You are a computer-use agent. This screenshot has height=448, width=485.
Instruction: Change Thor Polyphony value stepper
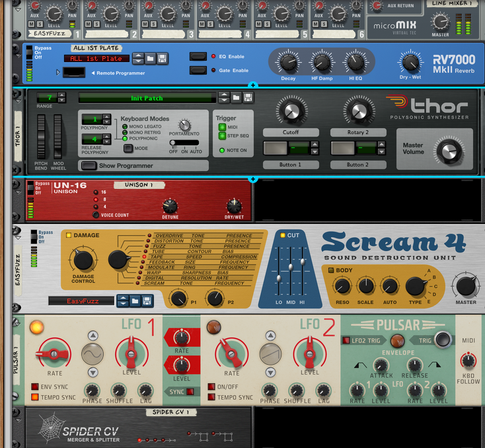point(106,119)
